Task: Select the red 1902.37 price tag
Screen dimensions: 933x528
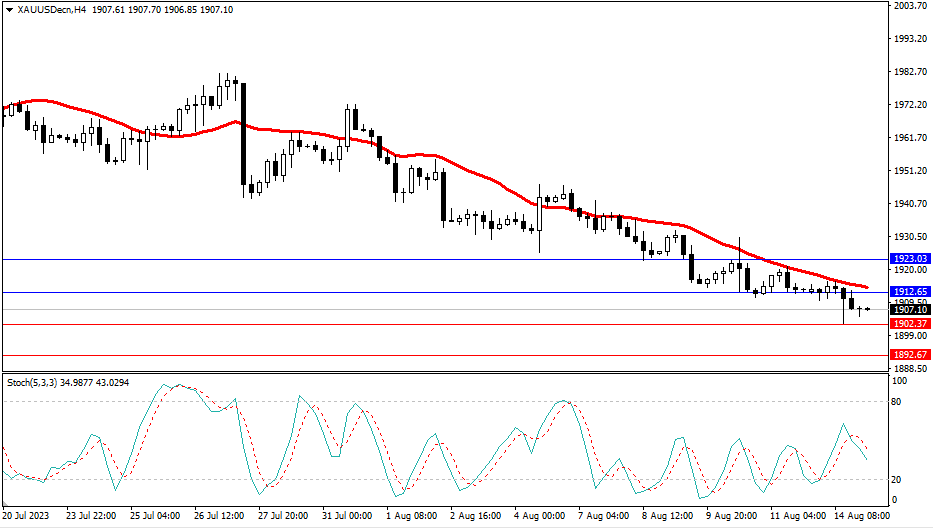Action: [x=909, y=324]
